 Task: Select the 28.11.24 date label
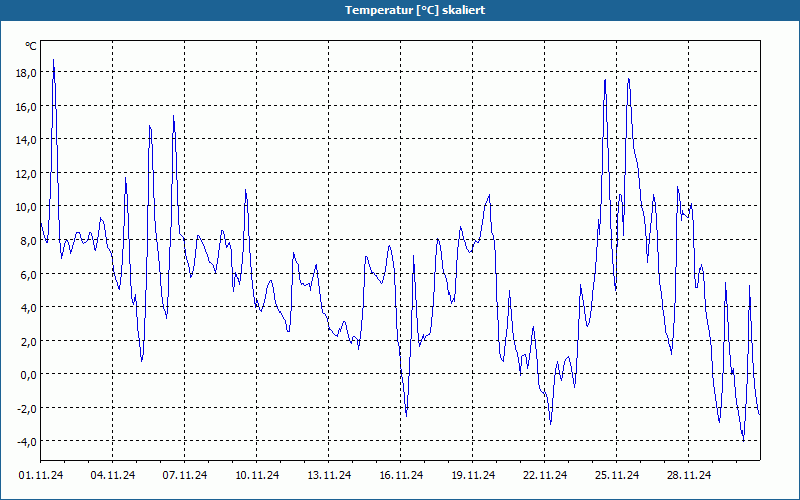point(688,475)
